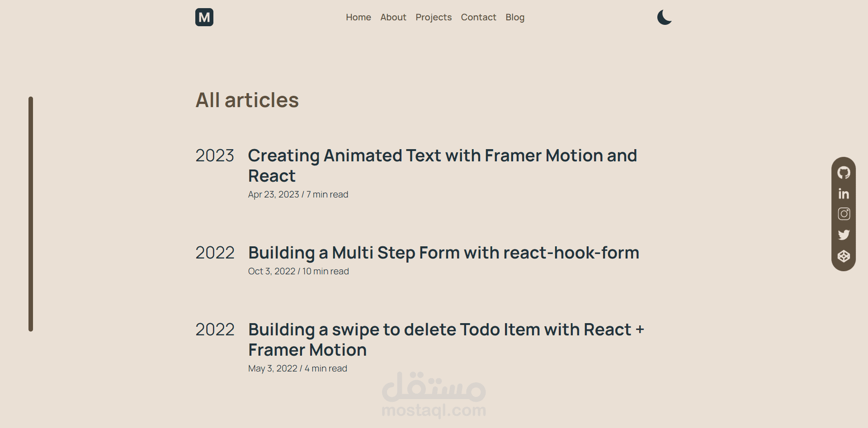The width and height of the screenshot is (868, 428).
Task: Open 'Building a Multi Step Form' article
Action: pyautogui.click(x=443, y=253)
